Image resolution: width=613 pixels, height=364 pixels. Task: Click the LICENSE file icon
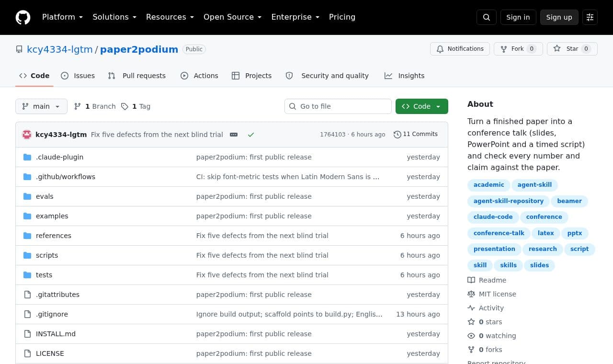click(x=27, y=353)
